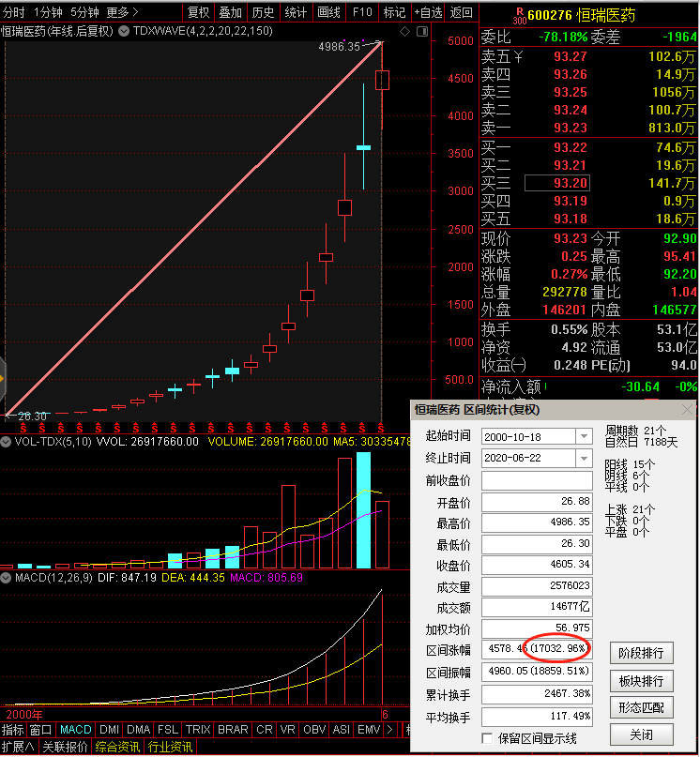Click the 返回 back button

(461, 12)
